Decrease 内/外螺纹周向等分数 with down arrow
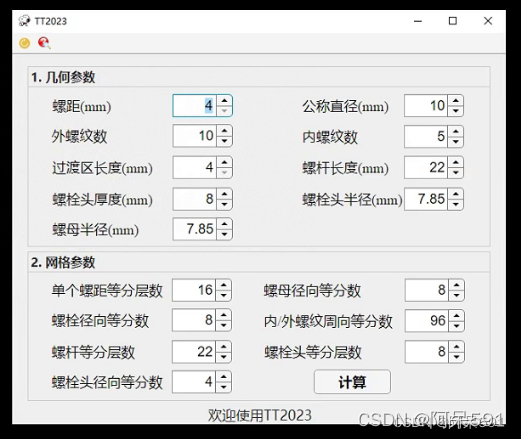The height and width of the screenshot is (439, 521). click(x=456, y=326)
